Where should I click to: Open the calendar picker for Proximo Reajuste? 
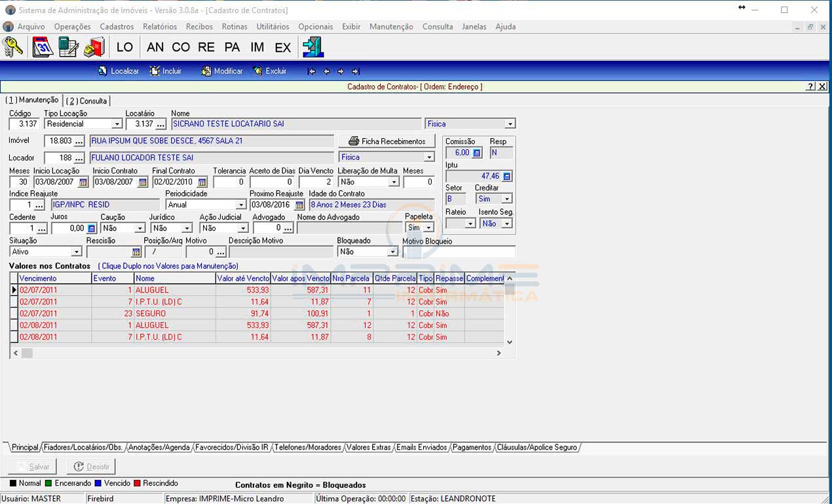click(x=299, y=206)
